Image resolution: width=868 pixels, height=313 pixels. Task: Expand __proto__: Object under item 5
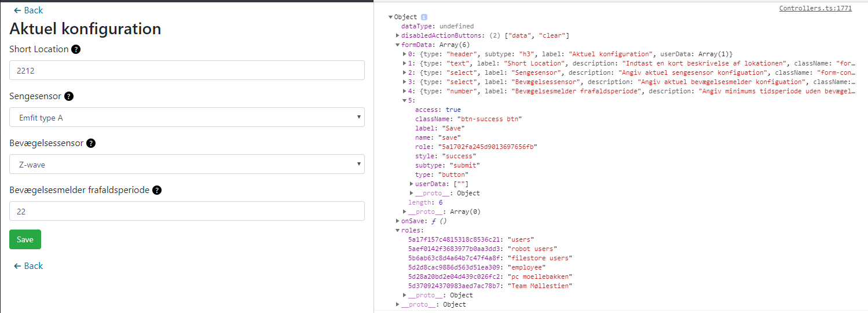(x=412, y=194)
